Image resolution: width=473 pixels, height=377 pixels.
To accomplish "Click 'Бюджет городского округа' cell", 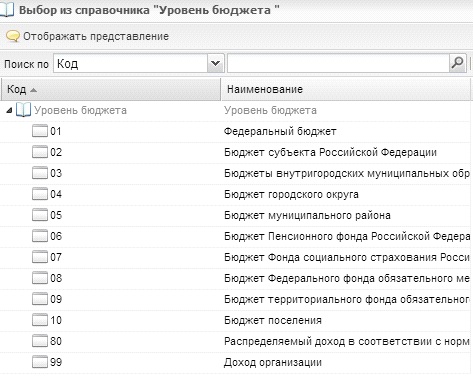I will [291, 194].
